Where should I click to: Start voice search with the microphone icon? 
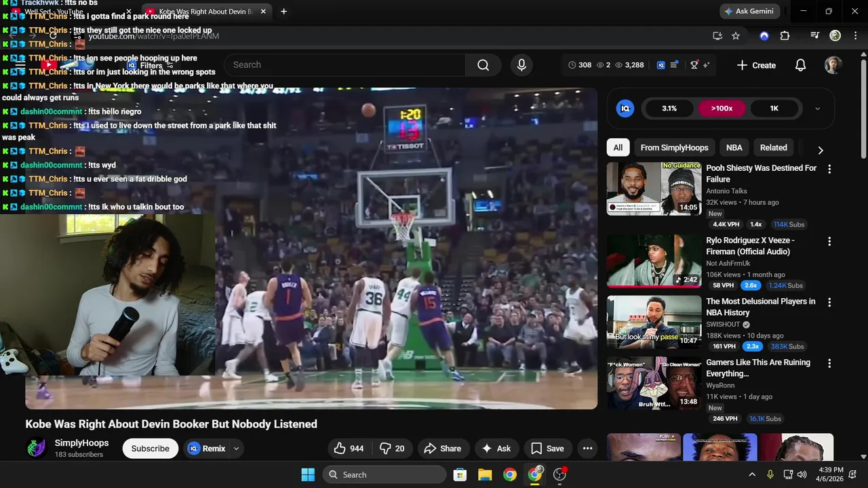(x=521, y=65)
